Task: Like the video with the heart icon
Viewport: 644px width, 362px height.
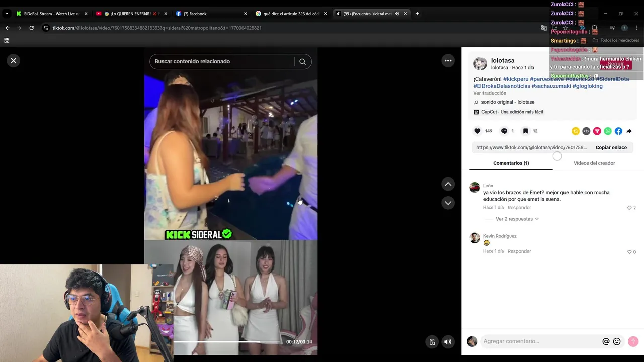Action: [477, 131]
